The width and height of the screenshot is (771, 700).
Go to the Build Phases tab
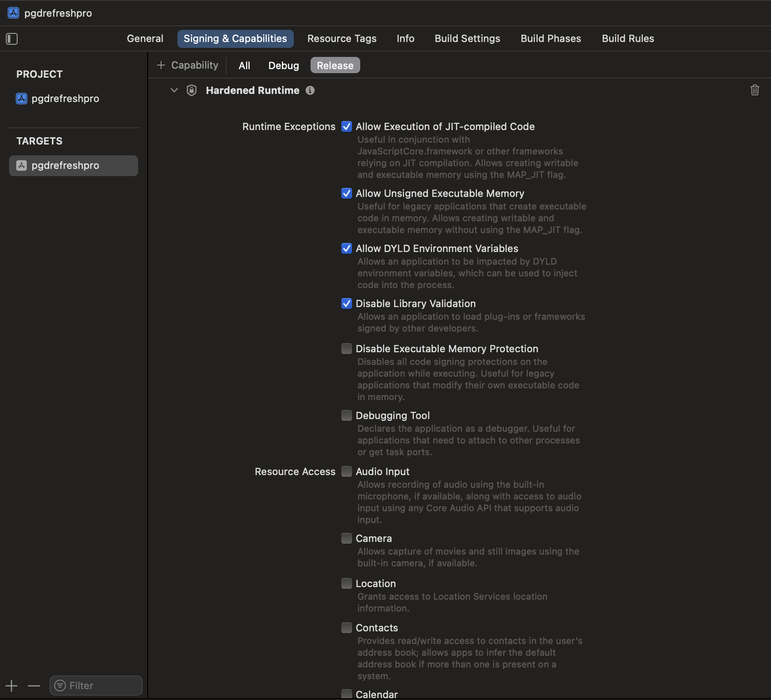point(551,39)
